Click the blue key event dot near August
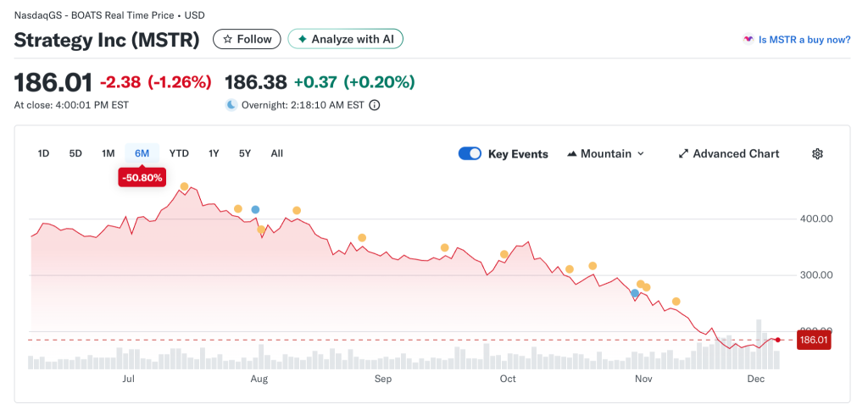 [x=255, y=209]
